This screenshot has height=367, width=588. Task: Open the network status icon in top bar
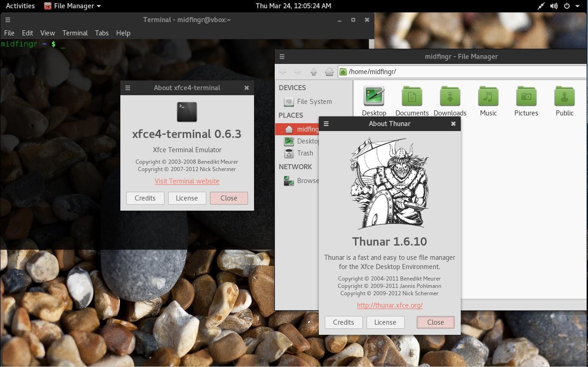541,6
